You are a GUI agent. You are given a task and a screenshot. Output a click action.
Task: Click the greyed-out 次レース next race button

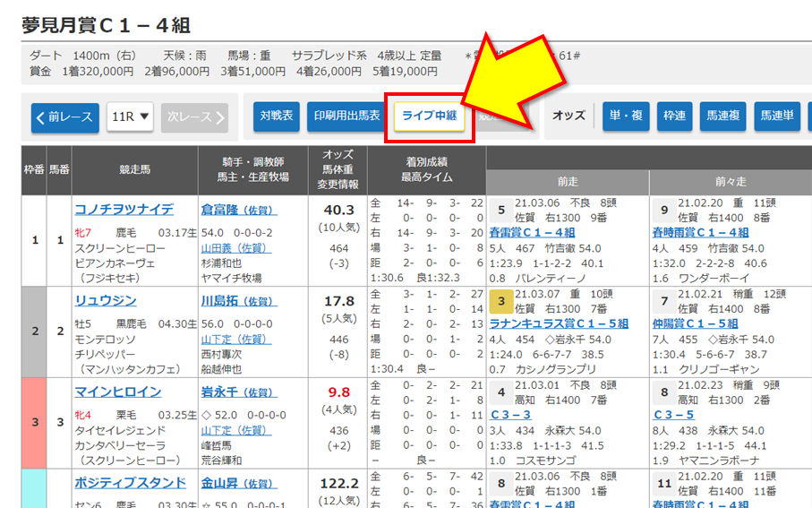(193, 116)
